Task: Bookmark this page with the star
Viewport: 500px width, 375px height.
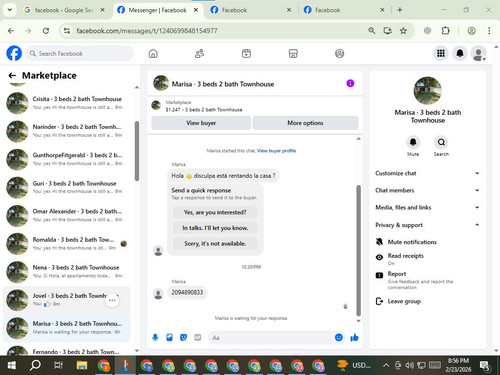Action: click(x=403, y=31)
